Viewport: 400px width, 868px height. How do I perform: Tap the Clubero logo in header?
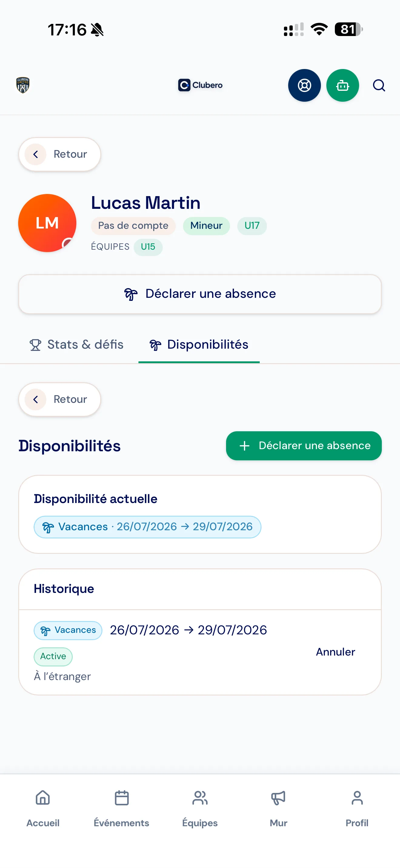click(200, 85)
